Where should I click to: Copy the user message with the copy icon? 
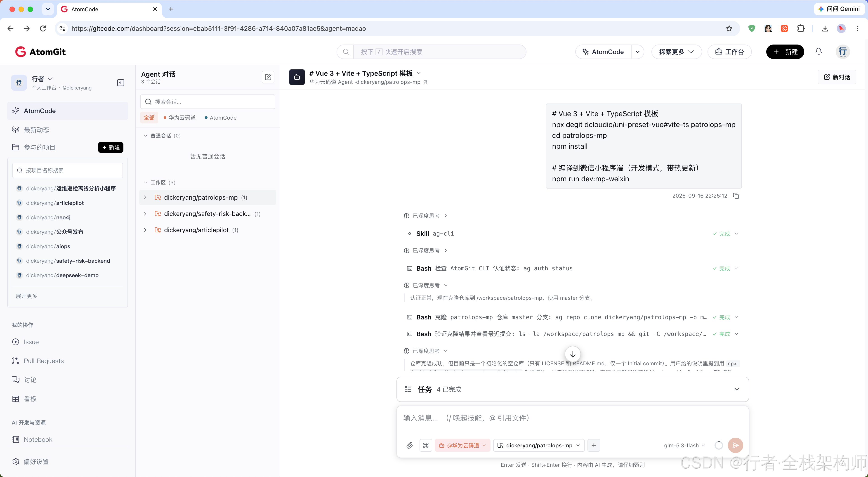tap(736, 196)
